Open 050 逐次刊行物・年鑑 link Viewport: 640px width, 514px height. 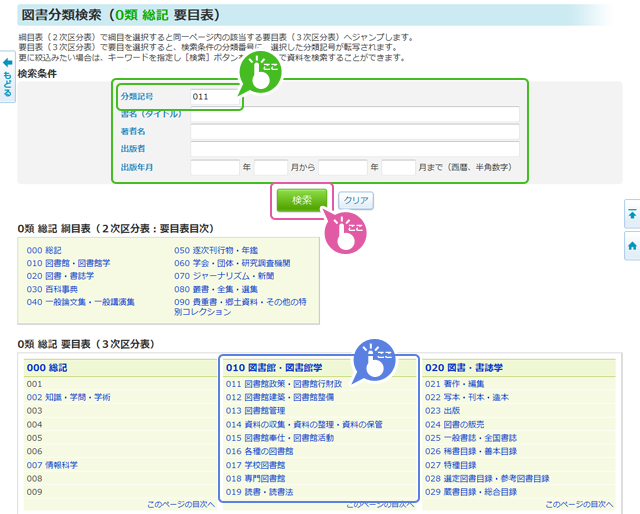click(215, 250)
